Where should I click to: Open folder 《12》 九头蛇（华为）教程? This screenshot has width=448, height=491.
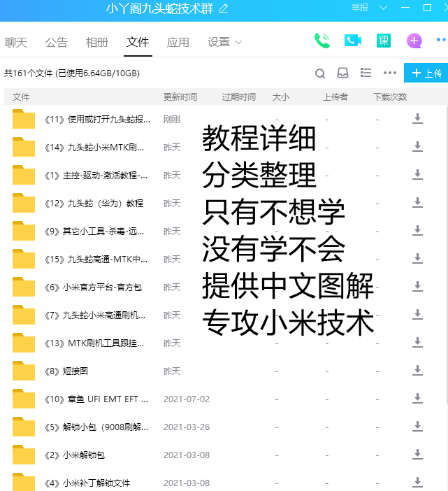point(94,204)
